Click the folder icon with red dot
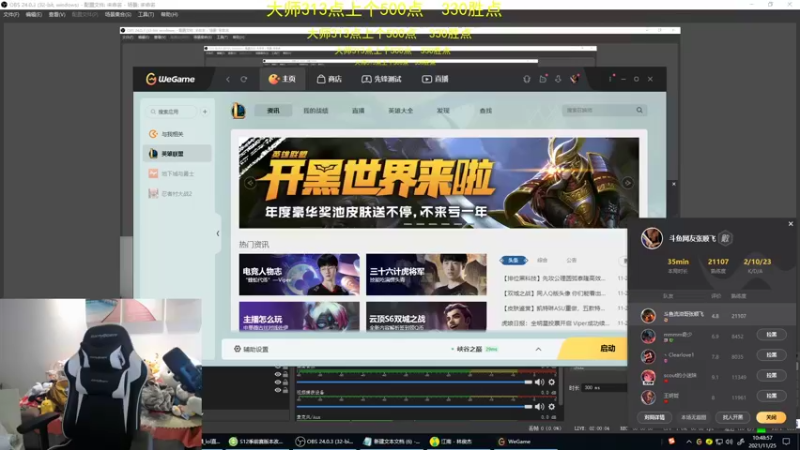 tap(543, 79)
